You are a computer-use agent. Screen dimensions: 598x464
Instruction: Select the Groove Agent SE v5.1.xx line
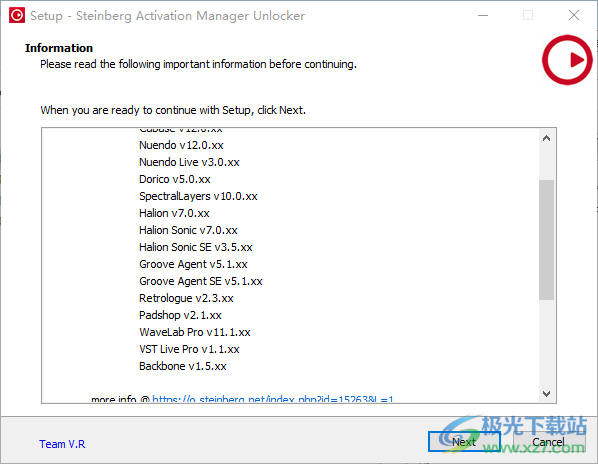[201, 281]
